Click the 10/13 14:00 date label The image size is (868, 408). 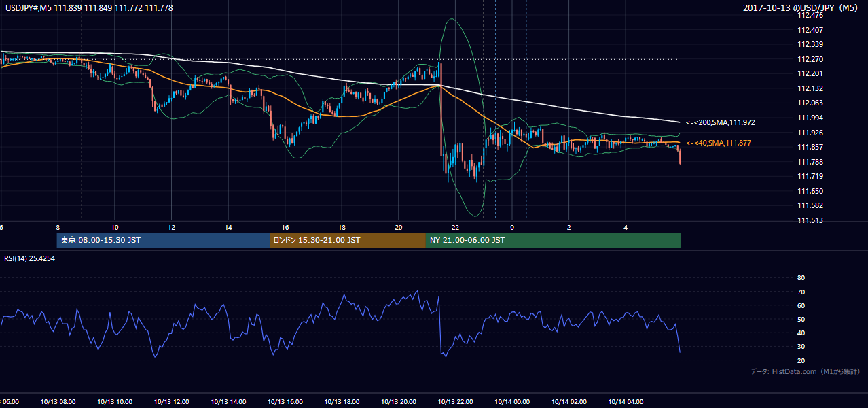pos(228,402)
